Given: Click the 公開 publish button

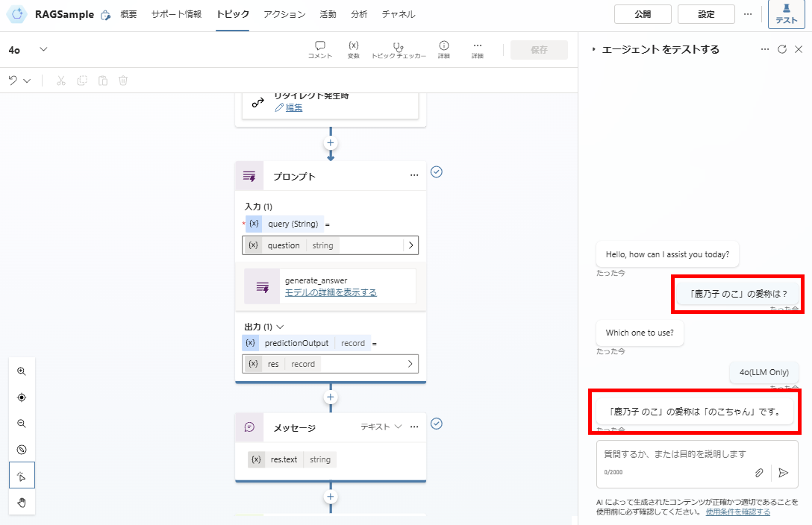Looking at the screenshot, I should pos(642,13).
